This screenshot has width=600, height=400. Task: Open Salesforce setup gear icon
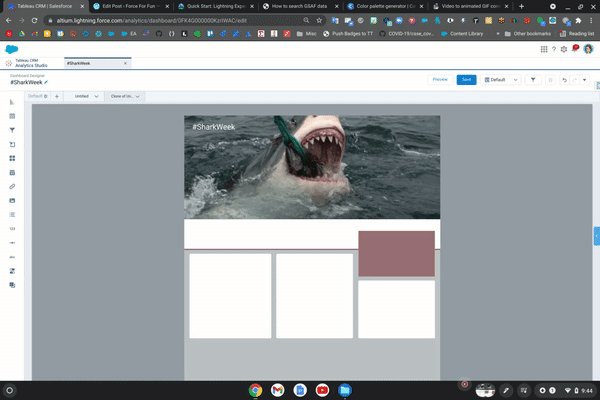pos(564,49)
